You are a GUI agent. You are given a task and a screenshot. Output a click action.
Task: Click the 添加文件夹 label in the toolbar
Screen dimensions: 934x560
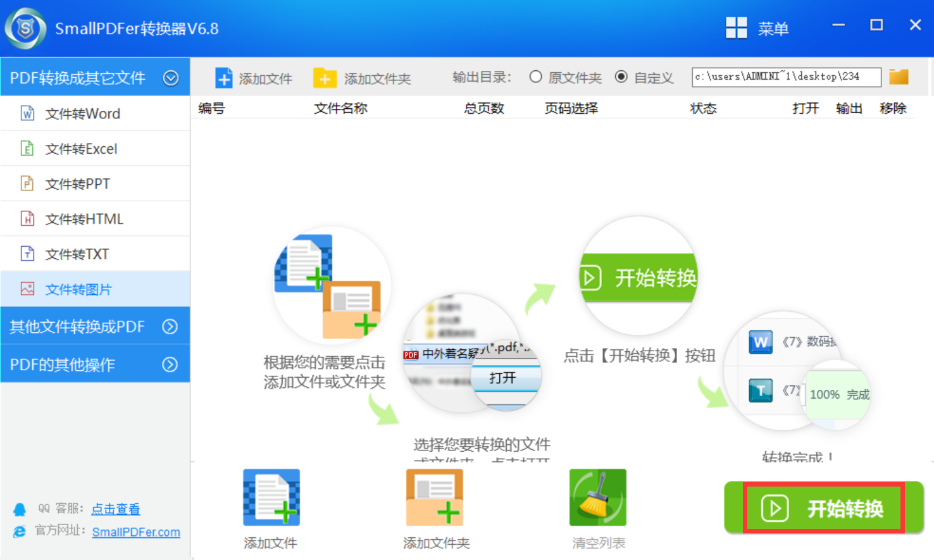pos(378,78)
